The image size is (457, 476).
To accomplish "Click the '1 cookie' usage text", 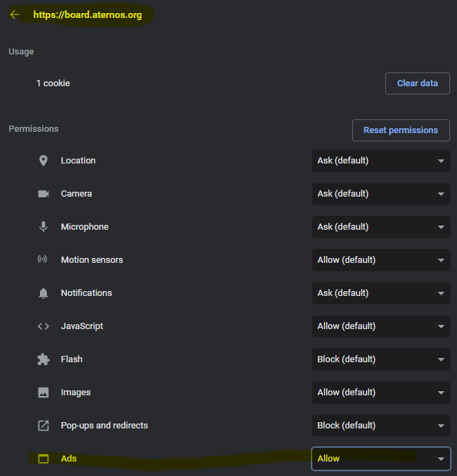I will coord(53,83).
